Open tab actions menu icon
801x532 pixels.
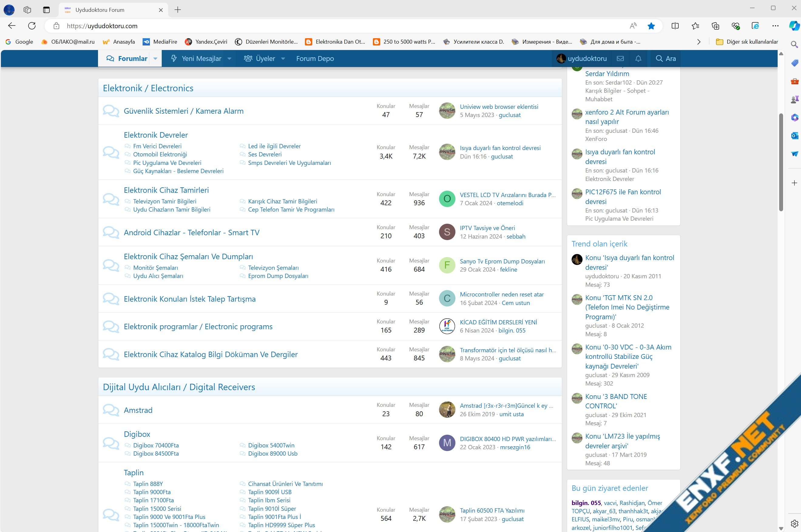point(46,10)
